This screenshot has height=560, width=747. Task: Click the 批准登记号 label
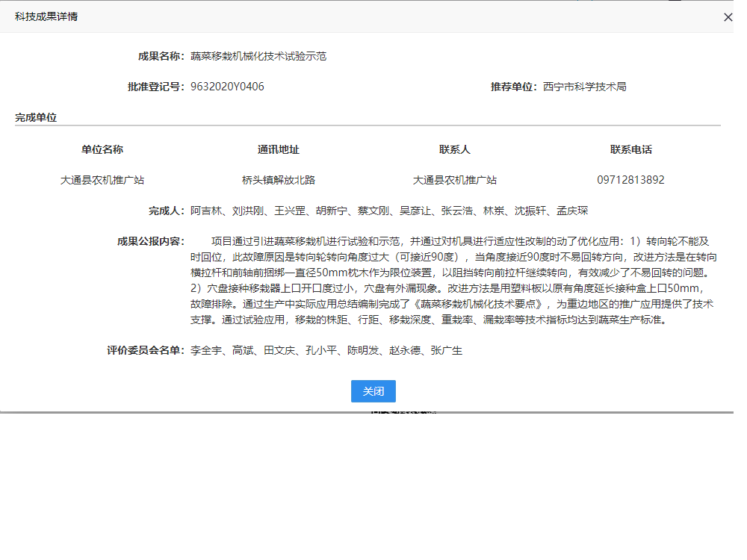pyautogui.click(x=155, y=87)
